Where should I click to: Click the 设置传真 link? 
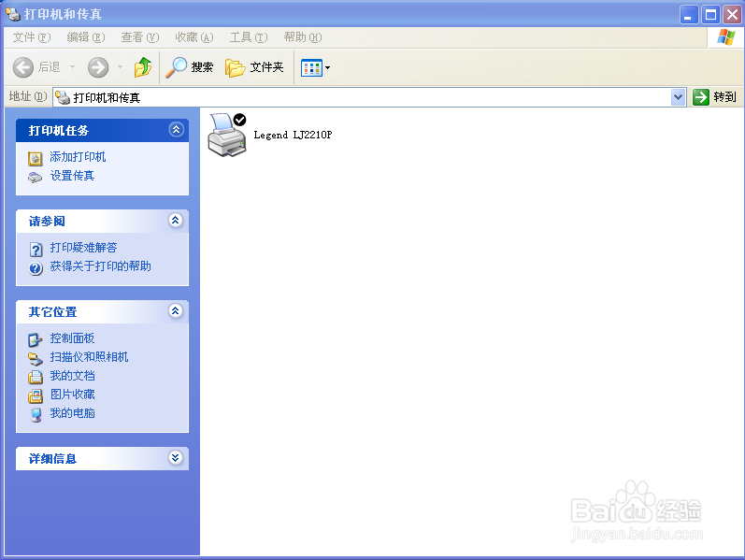pos(72,176)
